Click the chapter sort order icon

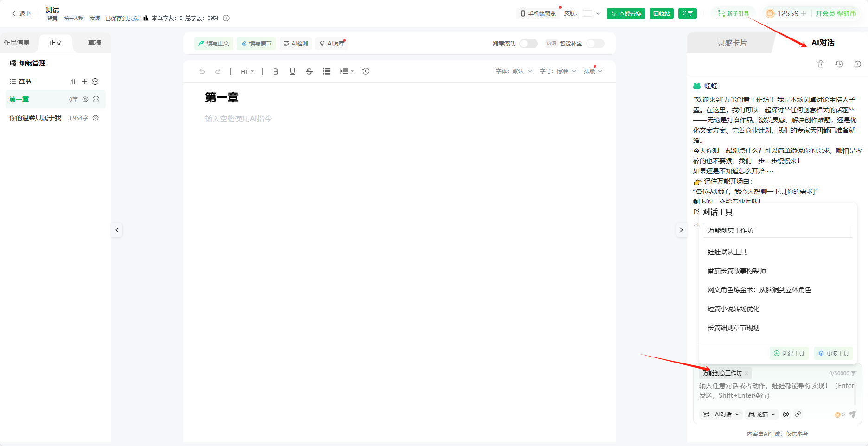click(x=73, y=82)
